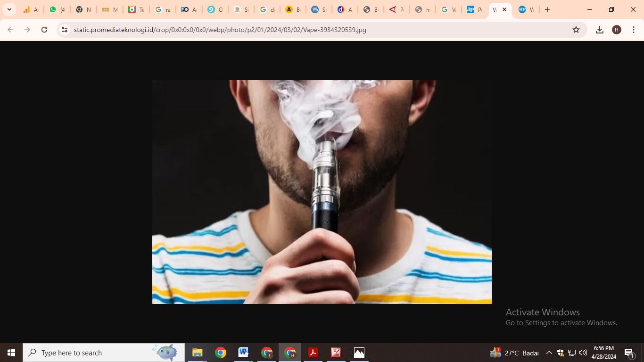Open Chrome profile 'r' taskbar icon
The image size is (644, 362).
[267, 353]
